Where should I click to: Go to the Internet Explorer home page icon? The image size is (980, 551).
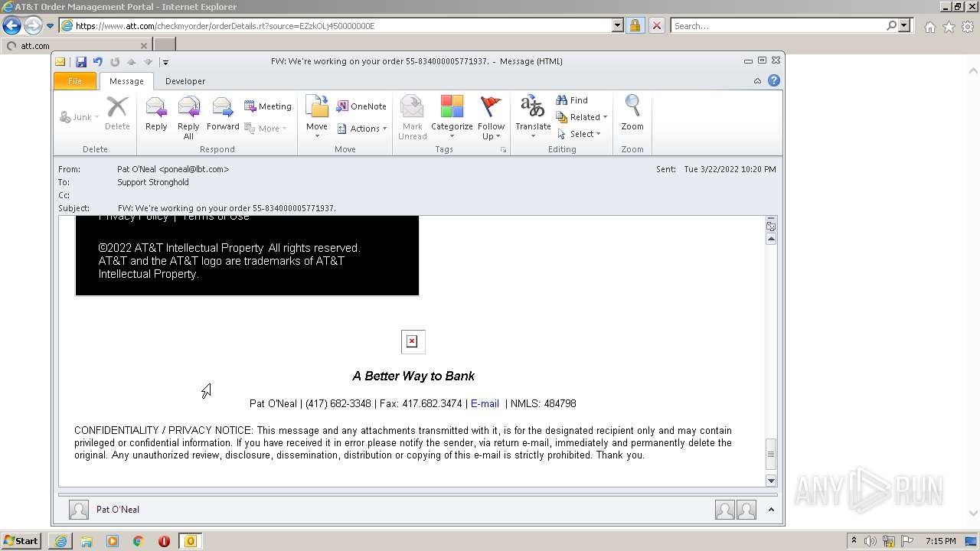click(x=929, y=27)
